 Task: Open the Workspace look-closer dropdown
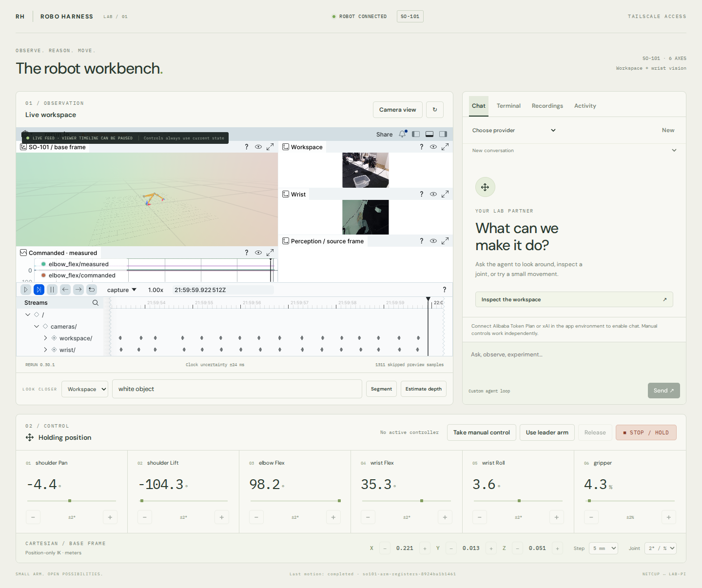coord(85,389)
